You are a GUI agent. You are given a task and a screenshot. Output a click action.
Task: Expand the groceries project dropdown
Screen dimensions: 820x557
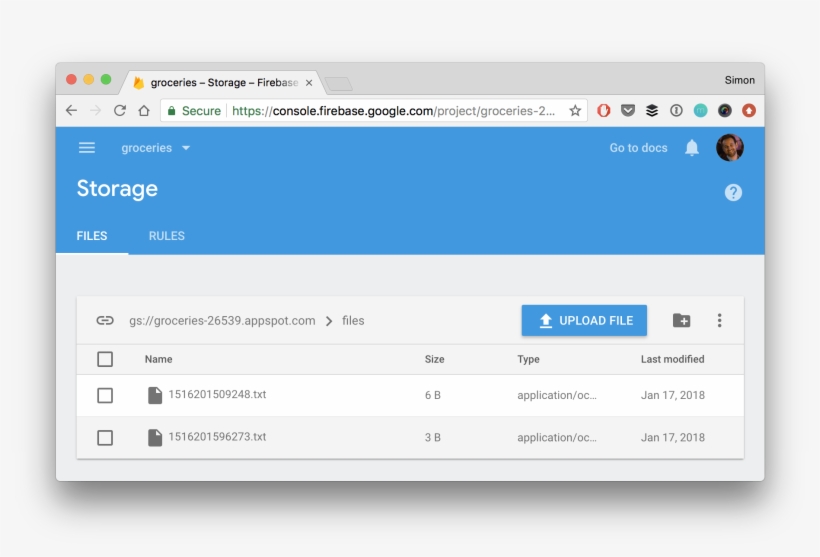tap(156, 148)
